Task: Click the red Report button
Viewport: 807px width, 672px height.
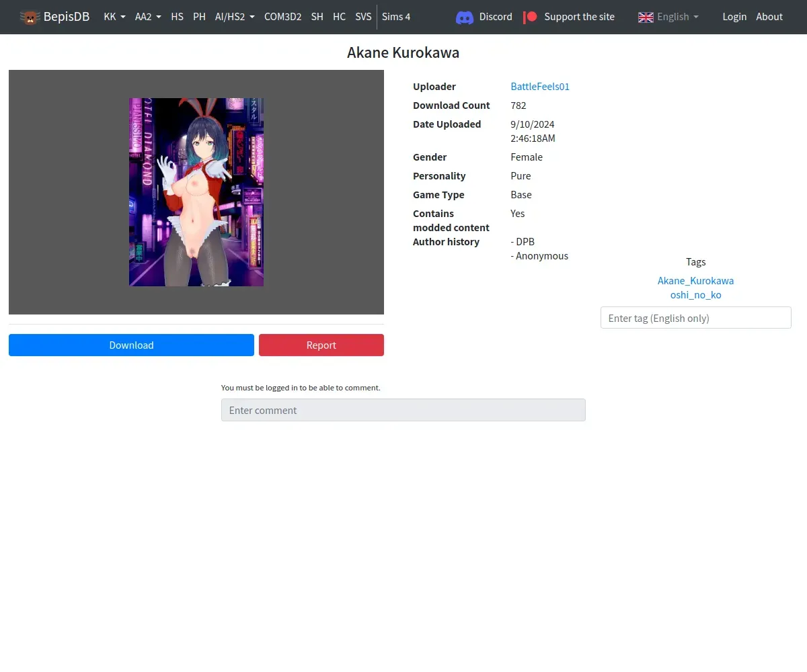Action: [x=321, y=345]
